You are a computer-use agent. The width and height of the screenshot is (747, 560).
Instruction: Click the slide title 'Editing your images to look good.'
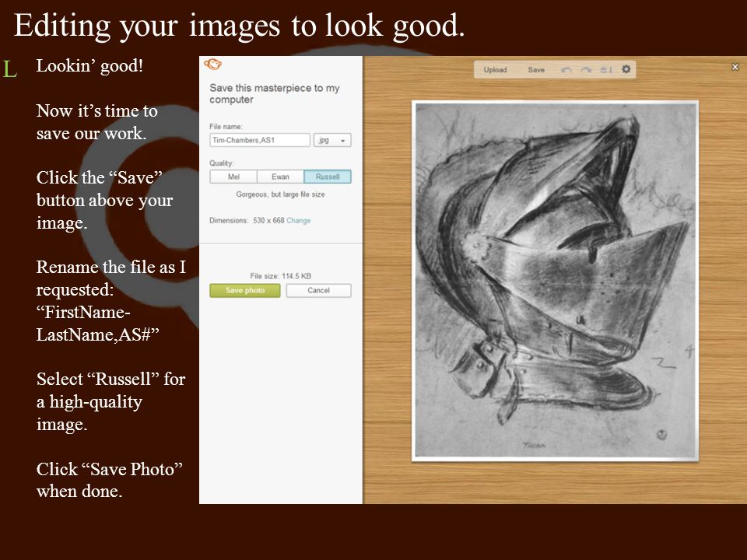click(239, 26)
